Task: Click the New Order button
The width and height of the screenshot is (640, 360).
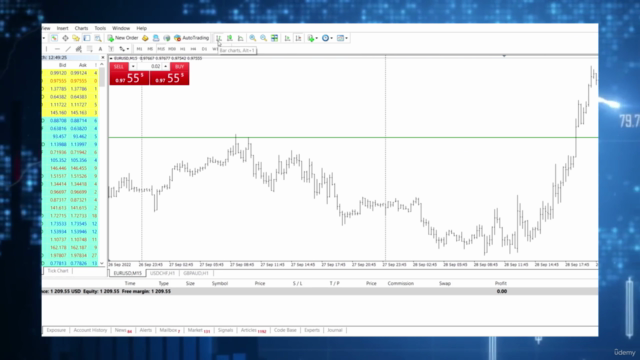Action: pos(123,38)
